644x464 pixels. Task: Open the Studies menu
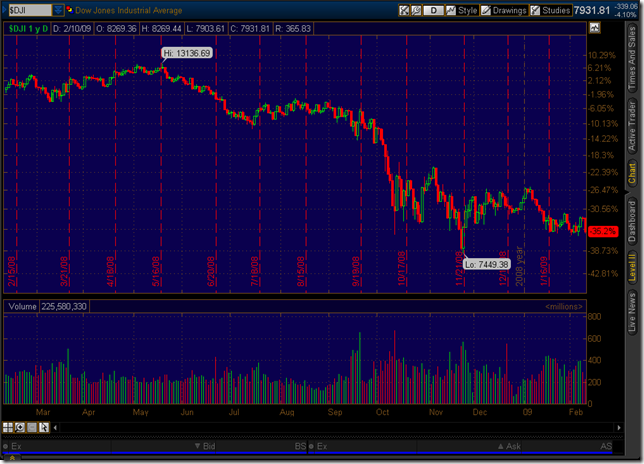pyautogui.click(x=550, y=10)
